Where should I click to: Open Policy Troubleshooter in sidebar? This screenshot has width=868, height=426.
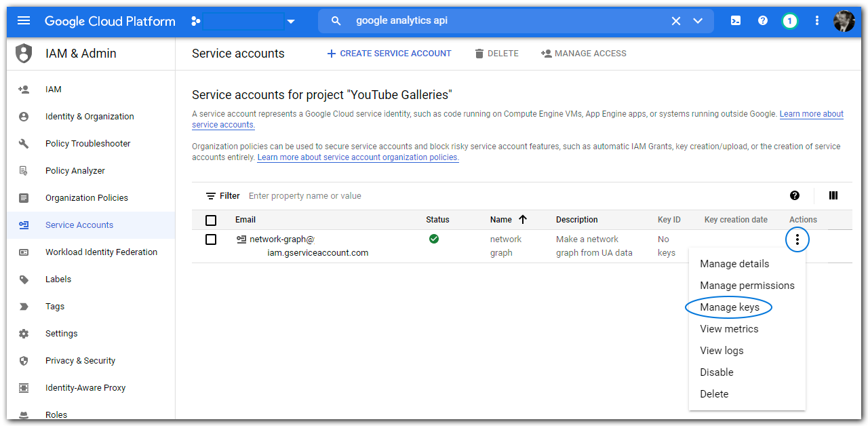[x=87, y=144]
